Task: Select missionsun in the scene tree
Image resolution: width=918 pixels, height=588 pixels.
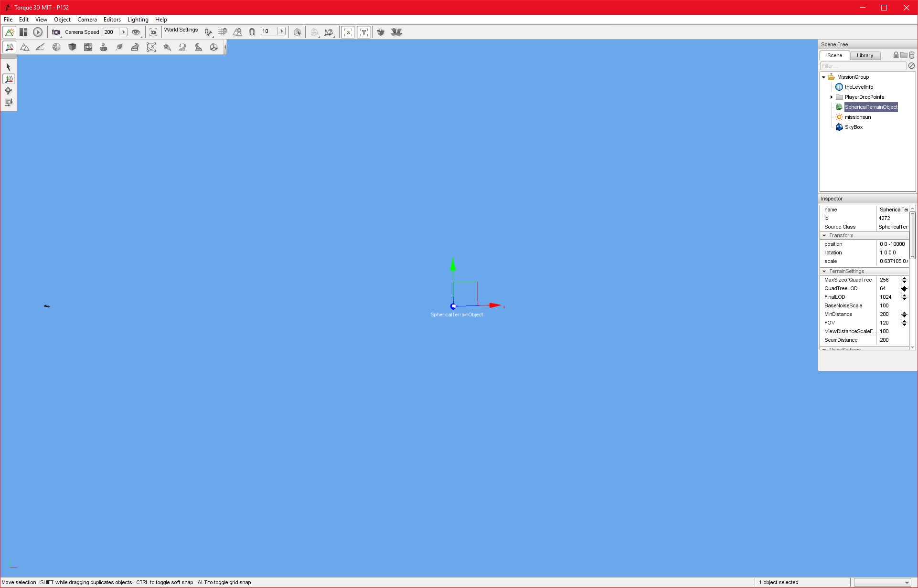Action: pos(857,117)
